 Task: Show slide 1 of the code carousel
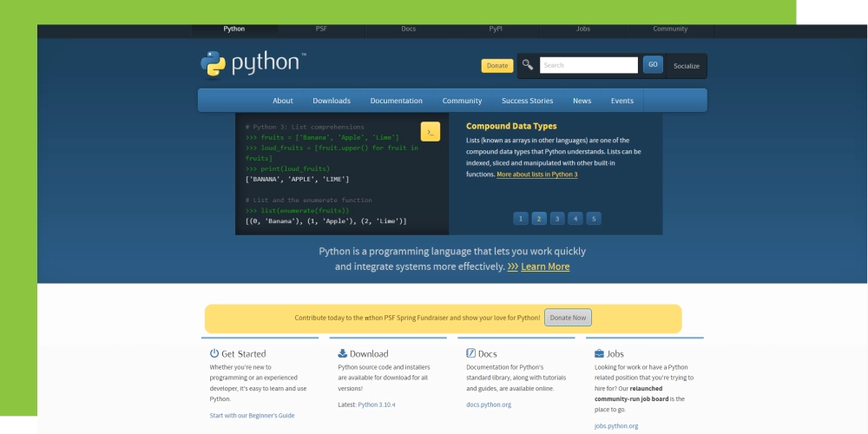coord(521,219)
